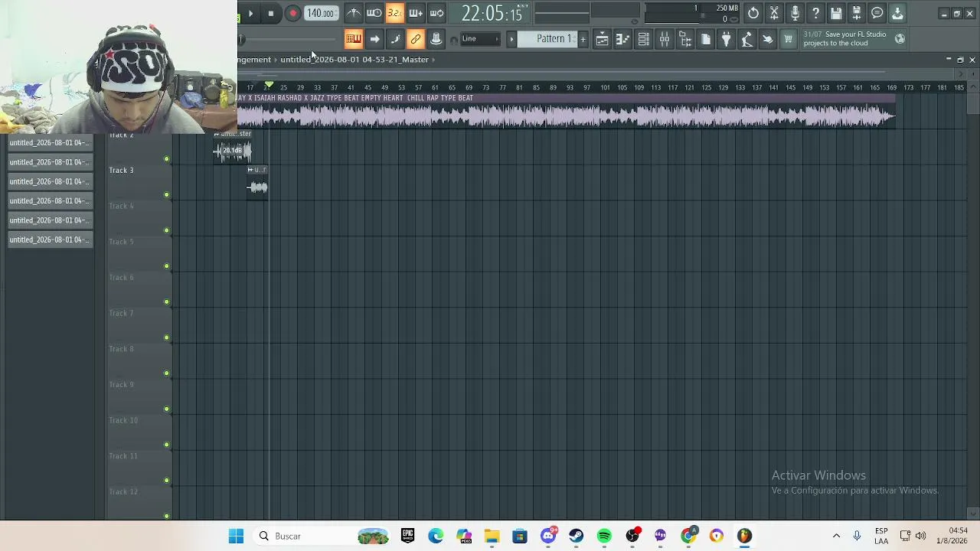
Task: Click the song position slider under transport
Action: (287, 39)
